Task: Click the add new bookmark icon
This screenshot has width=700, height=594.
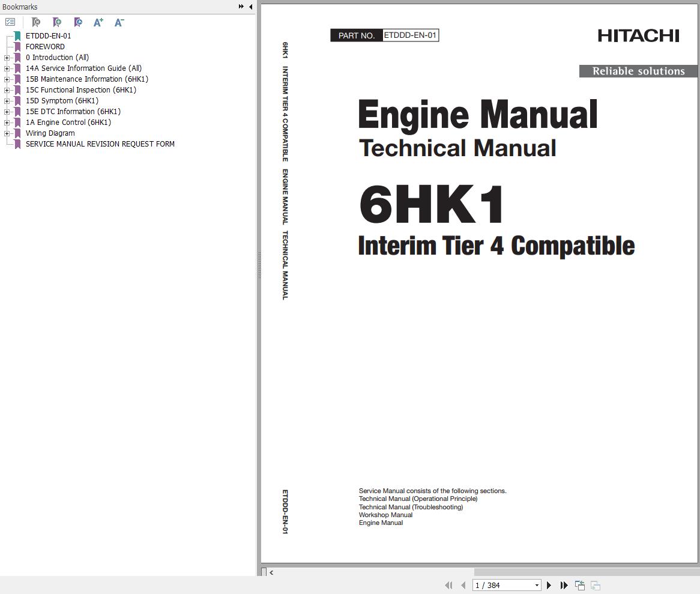Action: (x=56, y=22)
